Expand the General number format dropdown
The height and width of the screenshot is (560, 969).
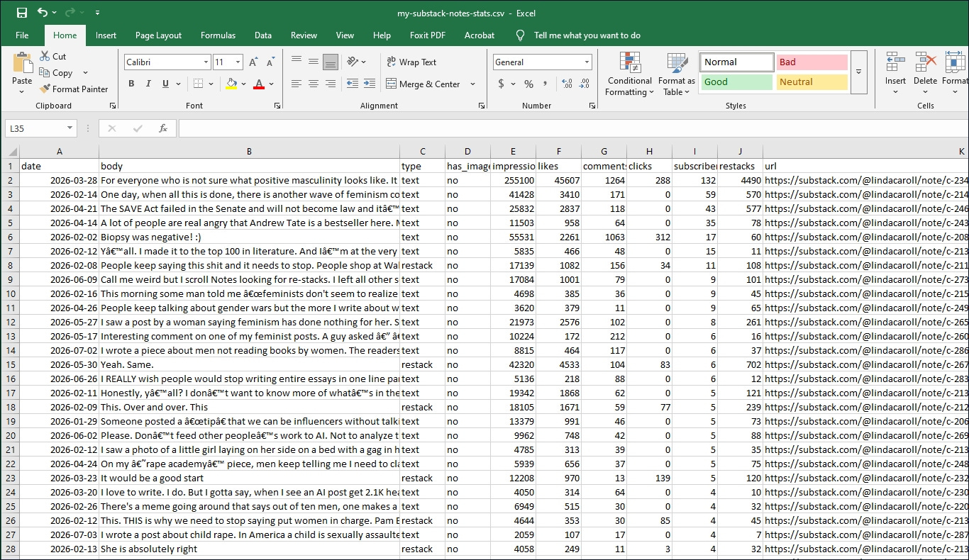tap(587, 62)
